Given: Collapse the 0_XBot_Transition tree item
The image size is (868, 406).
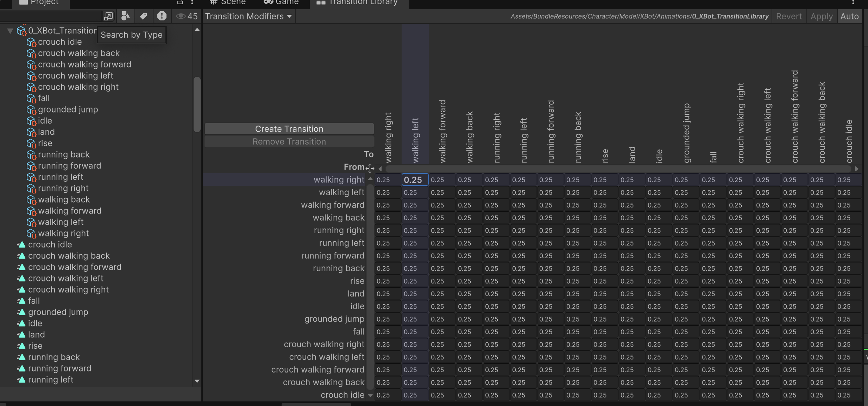Looking at the screenshot, I should click(x=10, y=31).
